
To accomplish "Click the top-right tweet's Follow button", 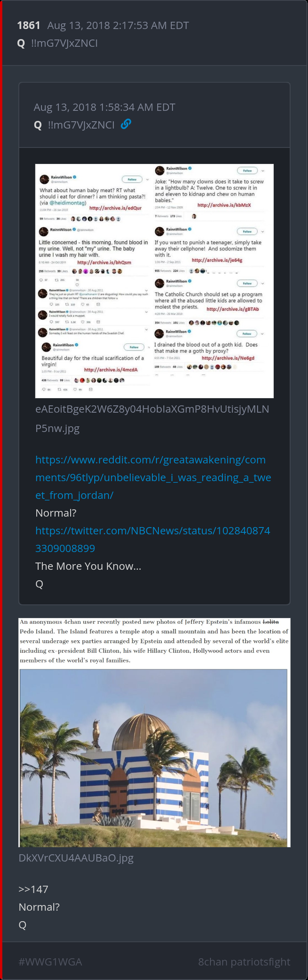I will point(247,170).
